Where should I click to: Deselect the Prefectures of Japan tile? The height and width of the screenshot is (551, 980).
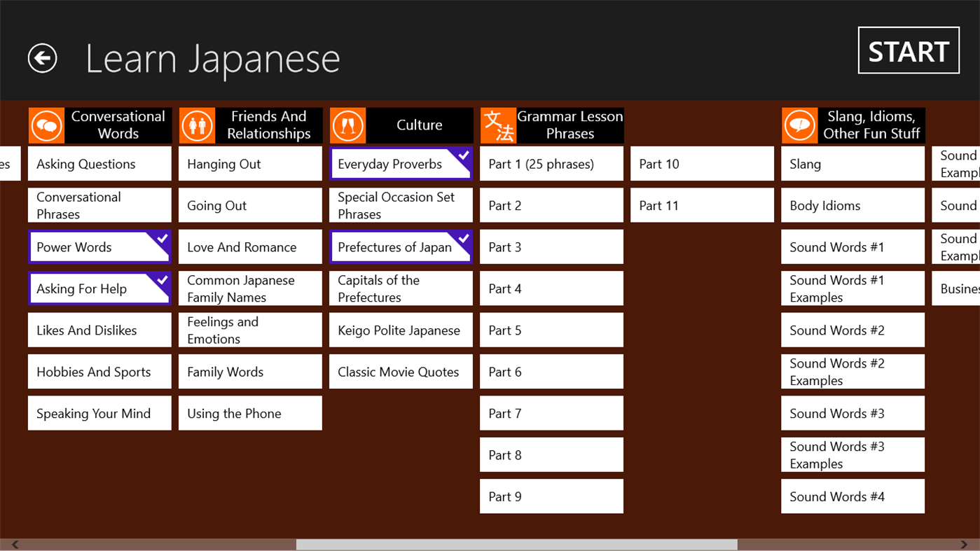tap(400, 246)
